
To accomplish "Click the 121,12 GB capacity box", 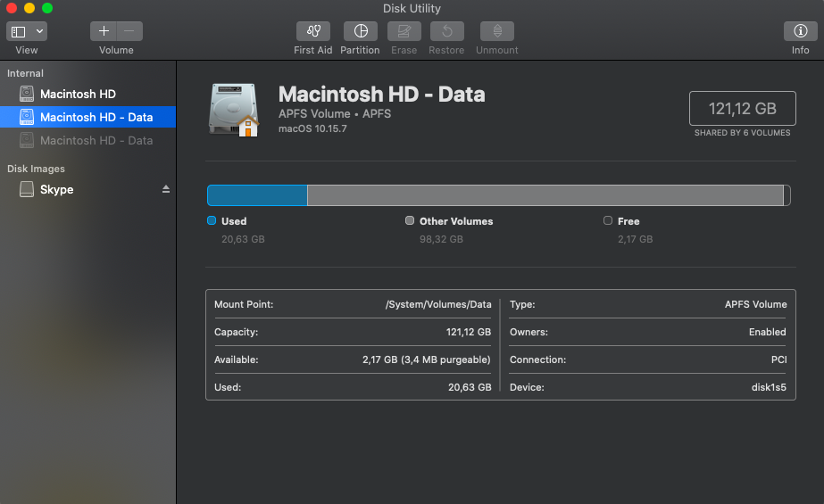I will point(742,109).
